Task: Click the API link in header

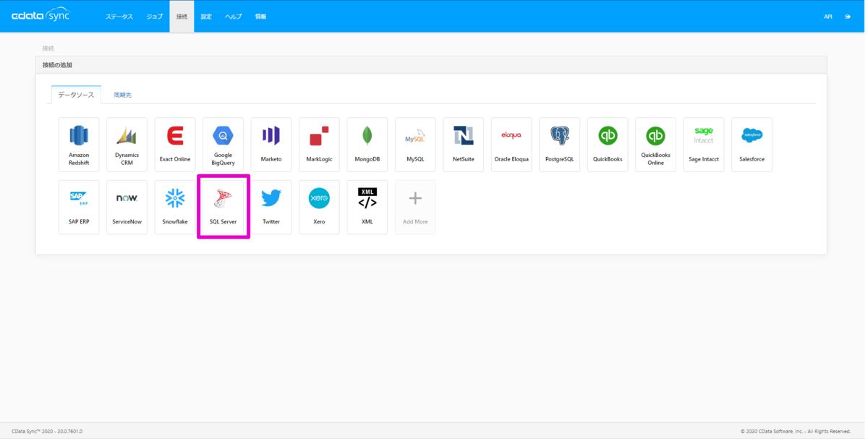Action: [828, 17]
